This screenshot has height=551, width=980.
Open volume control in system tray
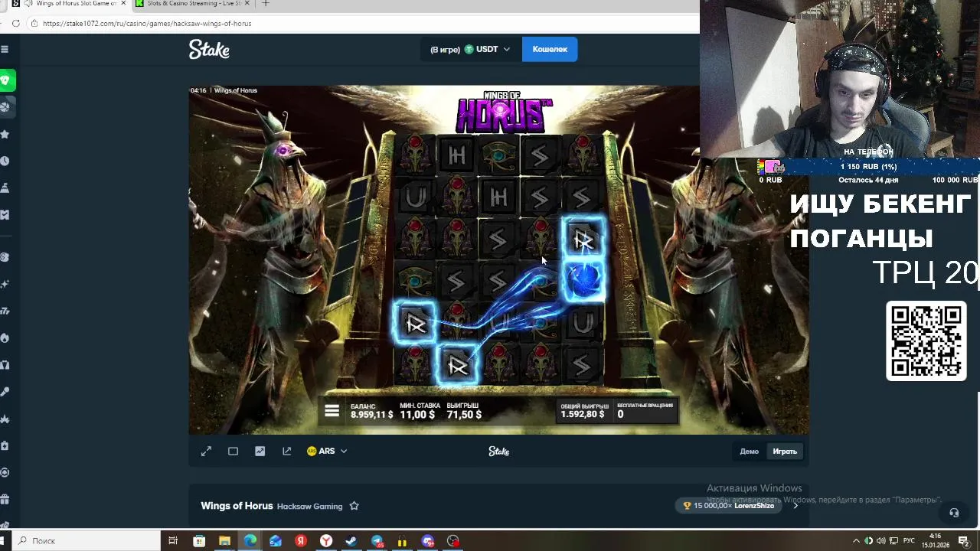pos(880,541)
